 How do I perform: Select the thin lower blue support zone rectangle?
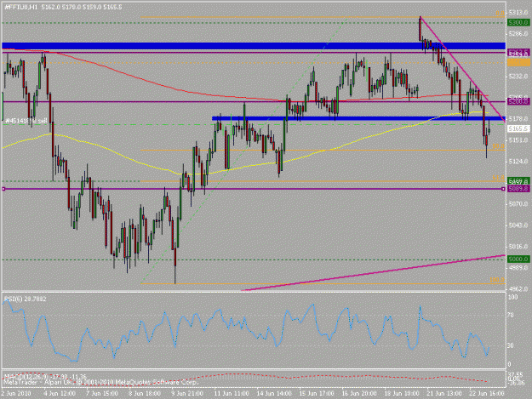click(x=358, y=118)
